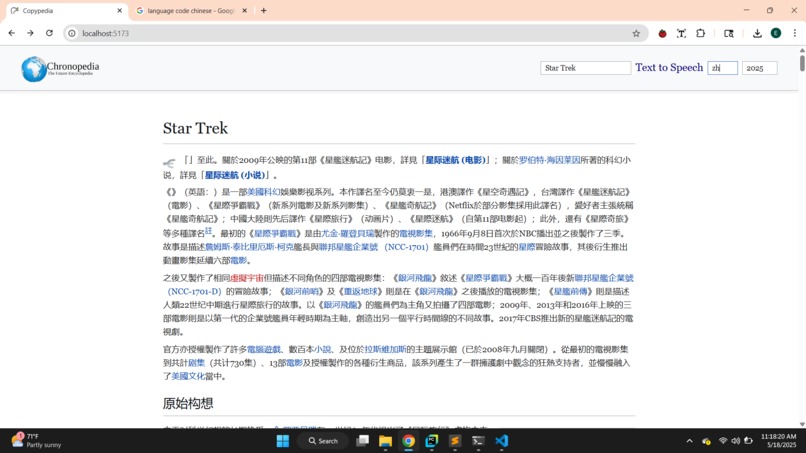Open Visual Studio Code from the taskbar
Viewport: 806px width, 453px height.
(502, 441)
